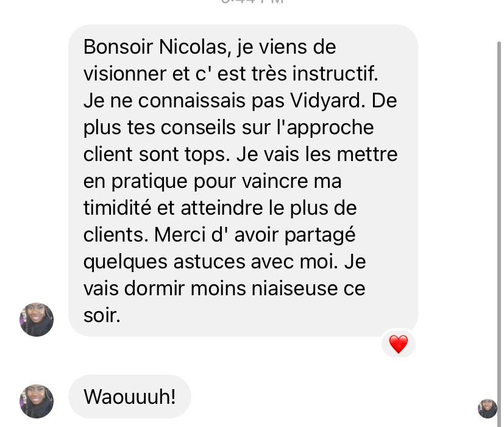Image resolution: width=504 pixels, height=427 pixels.
Task: Click the word Merci in the message
Action: tap(179, 235)
